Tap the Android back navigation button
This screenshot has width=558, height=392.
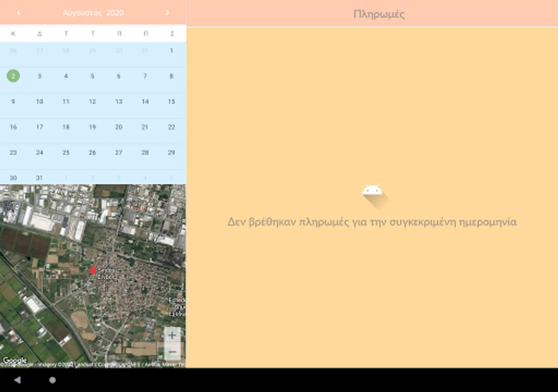pos(17,380)
